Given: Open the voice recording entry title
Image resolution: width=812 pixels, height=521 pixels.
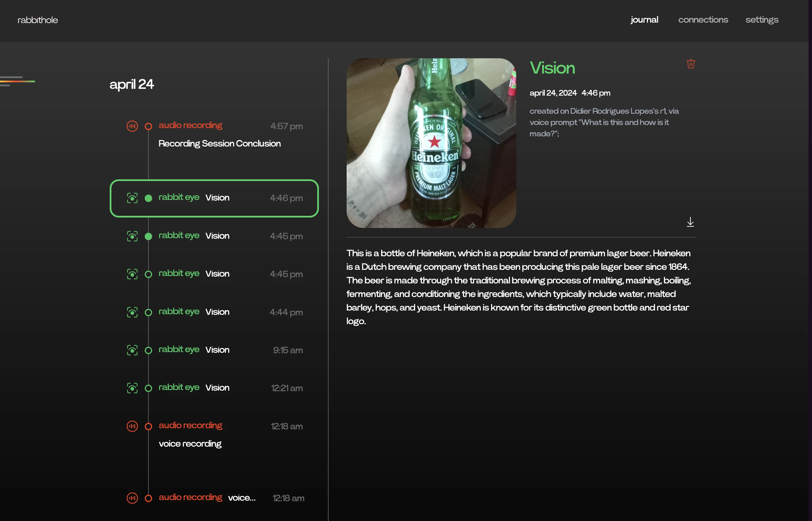Looking at the screenshot, I should [x=190, y=444].
